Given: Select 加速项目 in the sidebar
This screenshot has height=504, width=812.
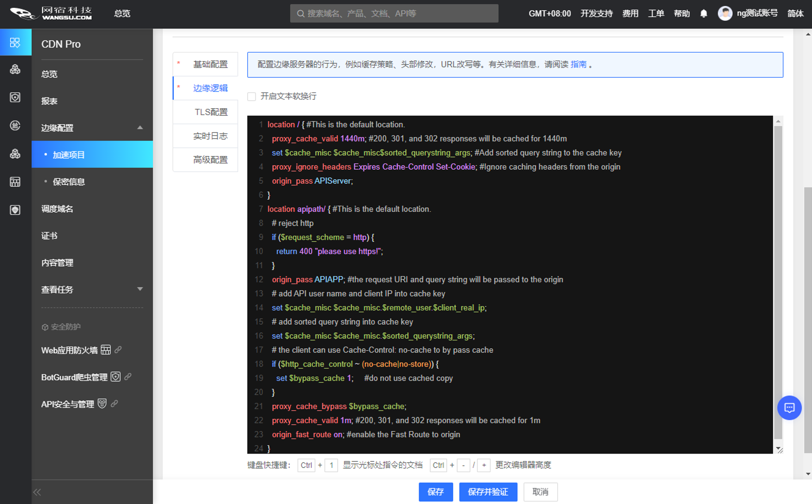Looking at the screenshot, I should [92, 155].
